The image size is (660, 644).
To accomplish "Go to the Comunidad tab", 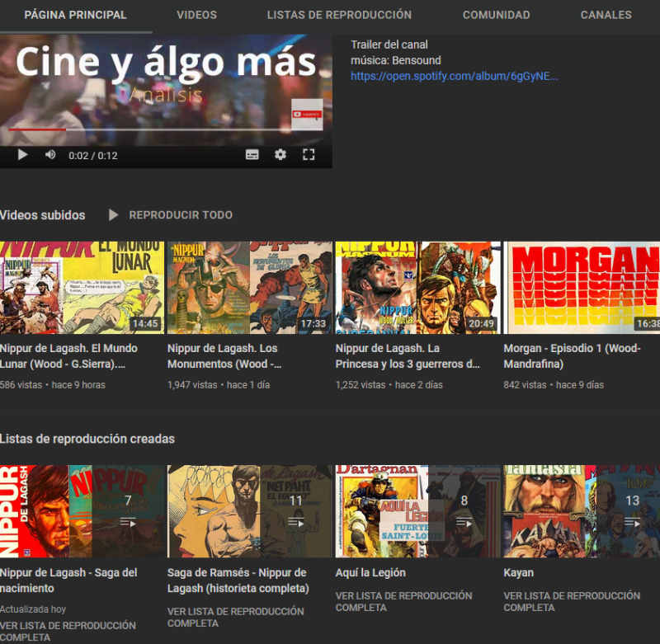I will 497,15.
